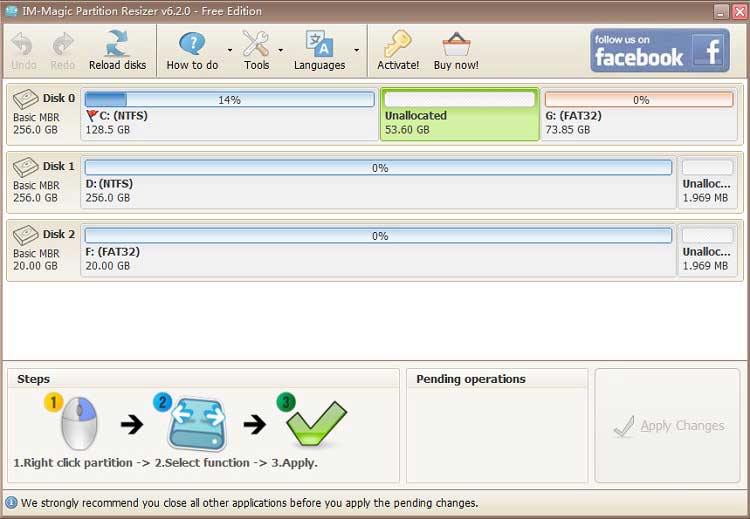Select Disk 2 unallocated 1.969 MB block
750x519 pixels.
point(707,250)
